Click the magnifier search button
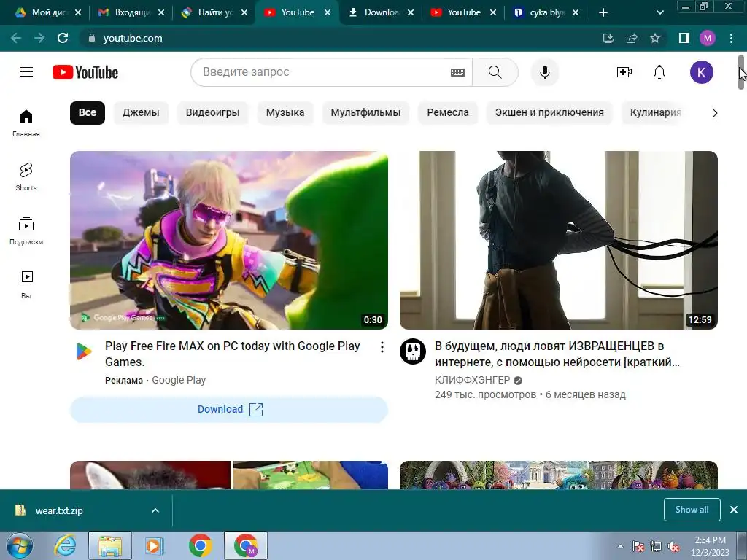Image resolution: width=747 pixels, height=560 pixels. pos(495,72)
